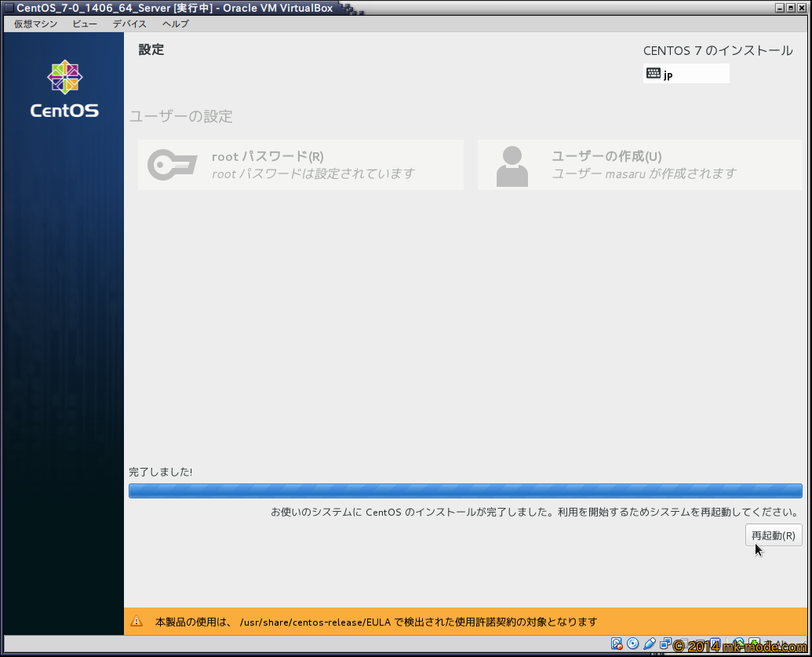This screenshot has height=657, width=812.
Task: Open the 仮想マシン menu
Action: click(35, 24)
